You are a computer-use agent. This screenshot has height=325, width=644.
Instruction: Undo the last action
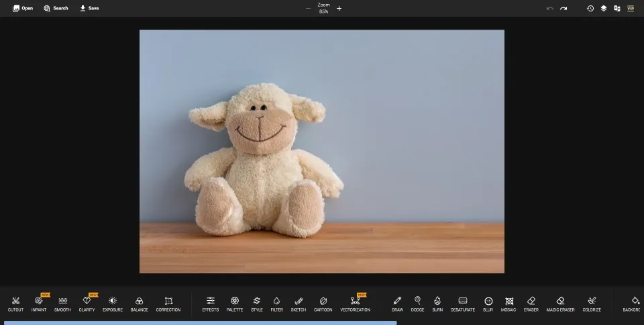click(550, 8)
